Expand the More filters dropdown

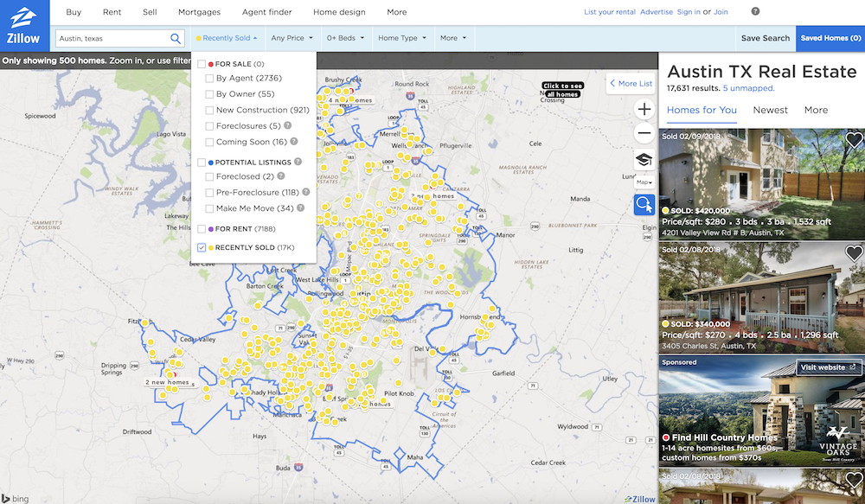(453, 38)
